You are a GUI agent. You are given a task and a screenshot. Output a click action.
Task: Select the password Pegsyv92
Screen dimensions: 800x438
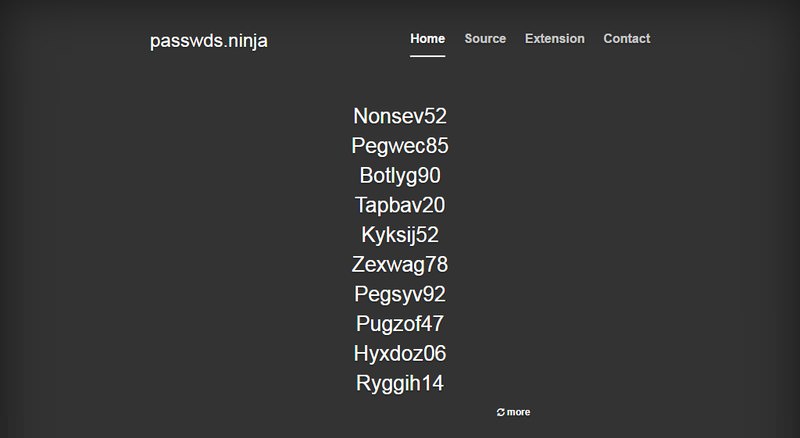pos(400,294)
